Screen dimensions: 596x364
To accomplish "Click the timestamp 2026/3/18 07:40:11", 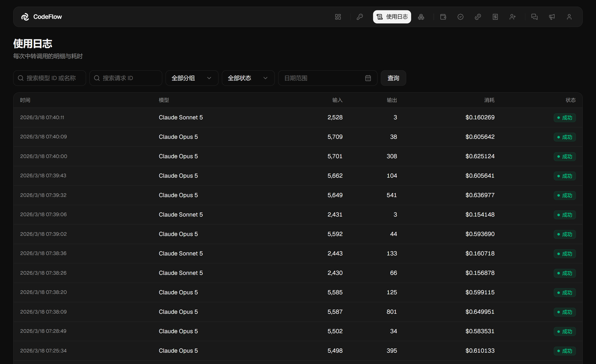I will [x=42, y=117].
